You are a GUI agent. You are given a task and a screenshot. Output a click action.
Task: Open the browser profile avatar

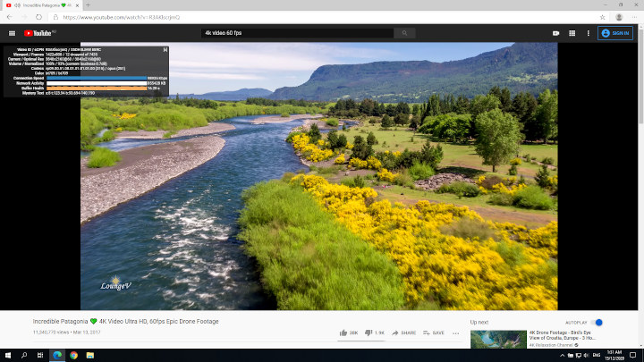(619, 17)
